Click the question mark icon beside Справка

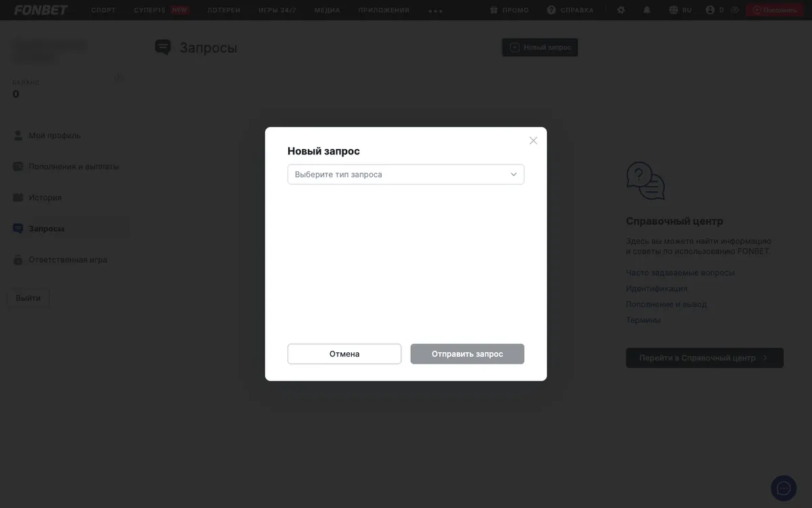tap(551, 10)
